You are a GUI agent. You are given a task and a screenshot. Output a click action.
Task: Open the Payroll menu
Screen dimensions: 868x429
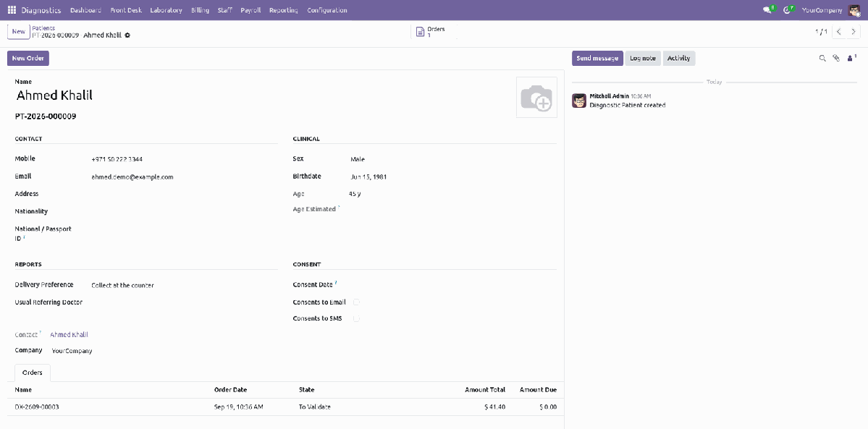click(x=250, y=10)
